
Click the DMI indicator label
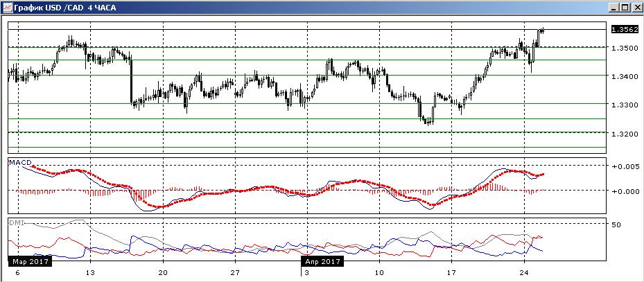[x=17, y=222]
